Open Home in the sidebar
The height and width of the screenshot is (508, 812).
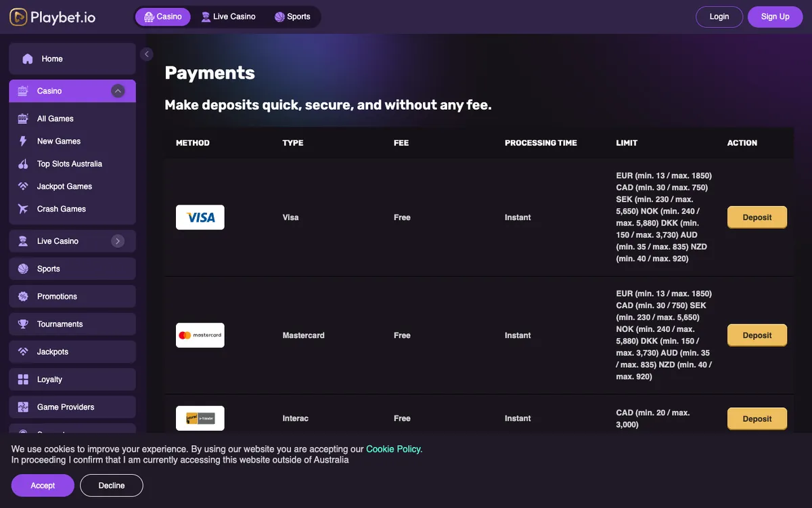[72, 59]
